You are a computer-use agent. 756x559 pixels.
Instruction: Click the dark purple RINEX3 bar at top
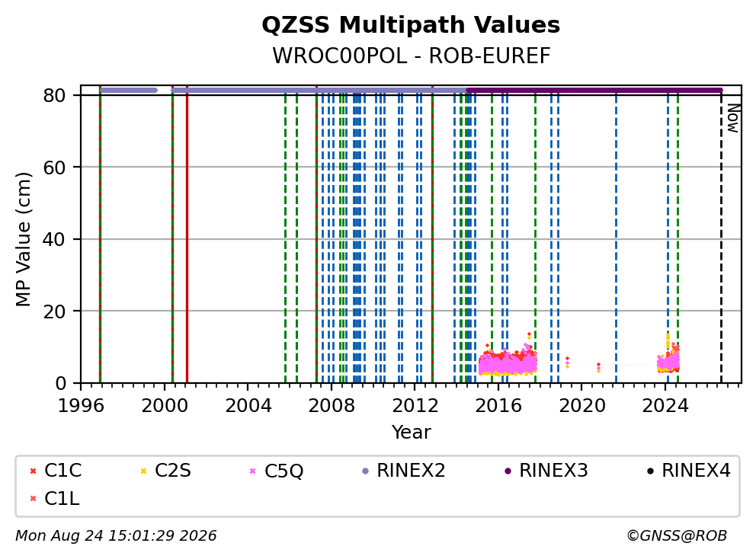[594, 90]
